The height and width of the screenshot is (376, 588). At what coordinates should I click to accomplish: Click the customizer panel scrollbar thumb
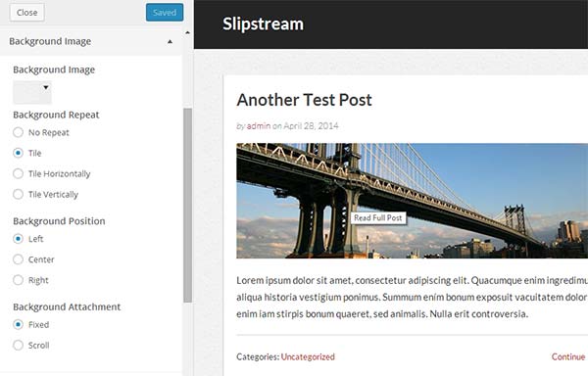click(x=188, y=206)
